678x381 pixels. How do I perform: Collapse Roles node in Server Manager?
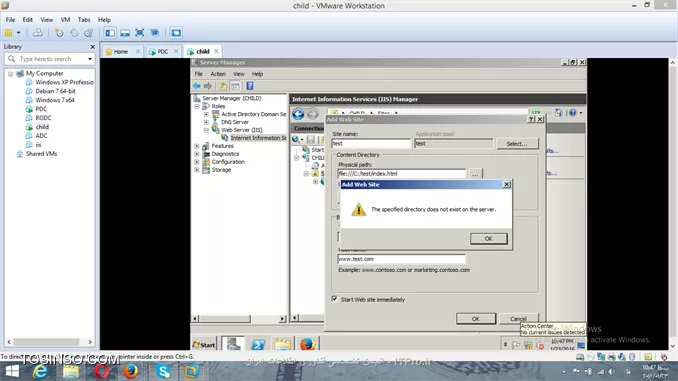[197, 106]
